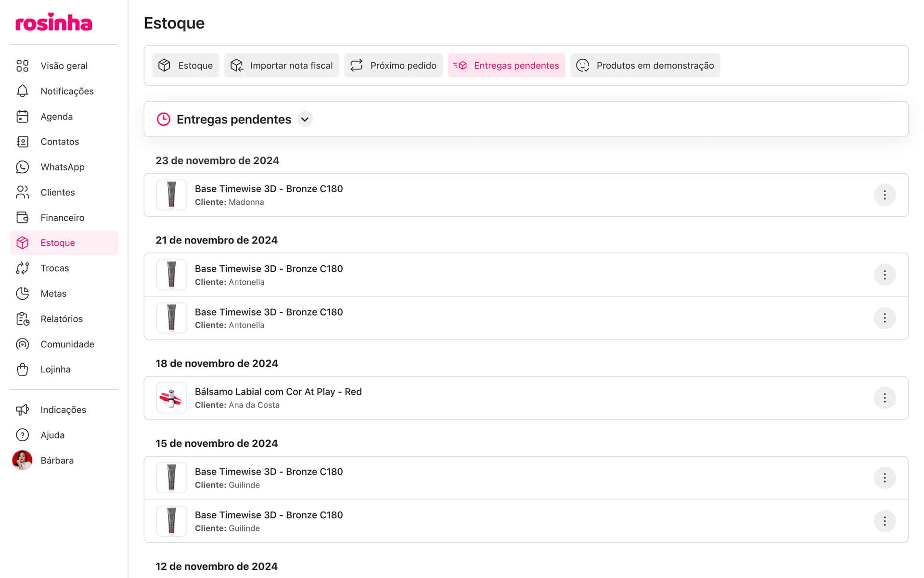Image resolution: width=924 pixels, height=578 pixels.
Task: Open Financeiro wallet icon
Action: pyautogui.click(x=23, y=218)
